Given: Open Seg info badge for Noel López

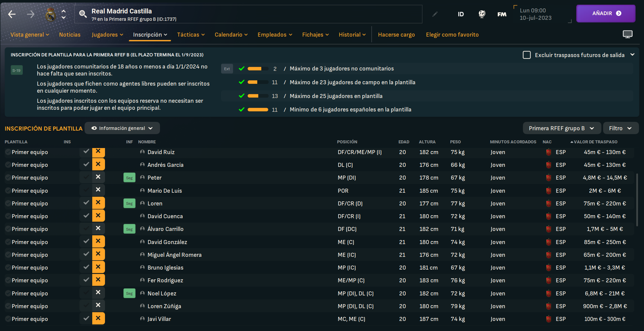Looking at the screenshot, I should (129, 293).
